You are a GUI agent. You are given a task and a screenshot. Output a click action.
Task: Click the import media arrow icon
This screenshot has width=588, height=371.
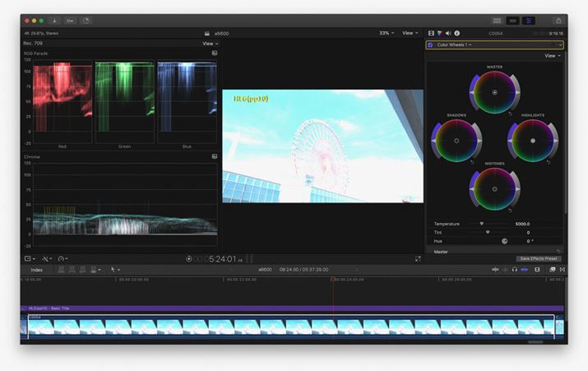click(x=54, y=20)
